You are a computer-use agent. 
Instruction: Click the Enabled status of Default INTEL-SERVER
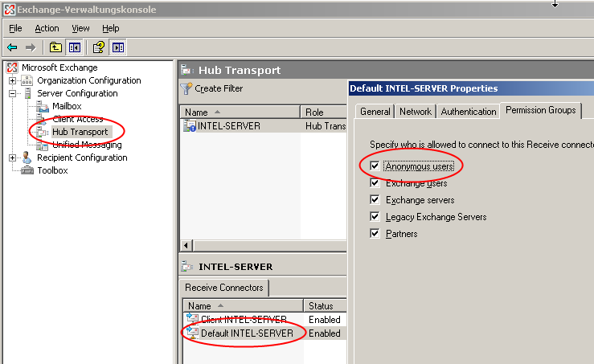click(x=325, y=333)
